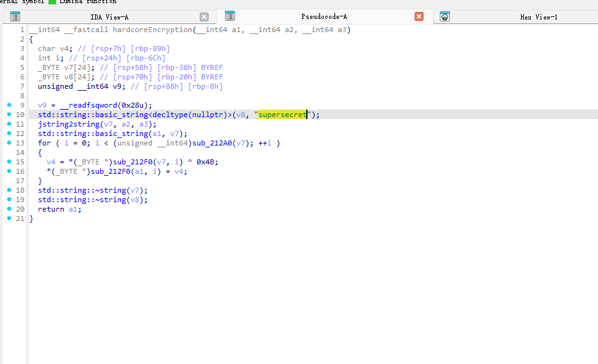
Task: Click the __readfsqword call on line 9
Action: [x=85, y=105]
